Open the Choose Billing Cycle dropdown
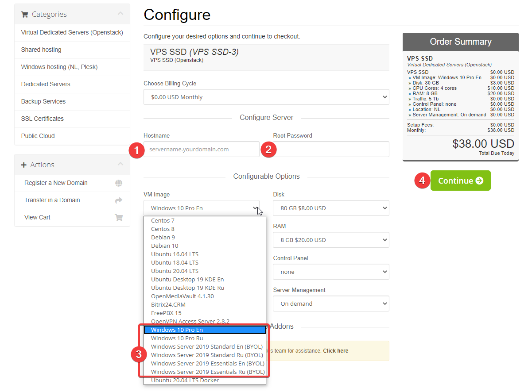Image resolution: width=532 pixels, height=392 pixels. (x=266, y=97)
